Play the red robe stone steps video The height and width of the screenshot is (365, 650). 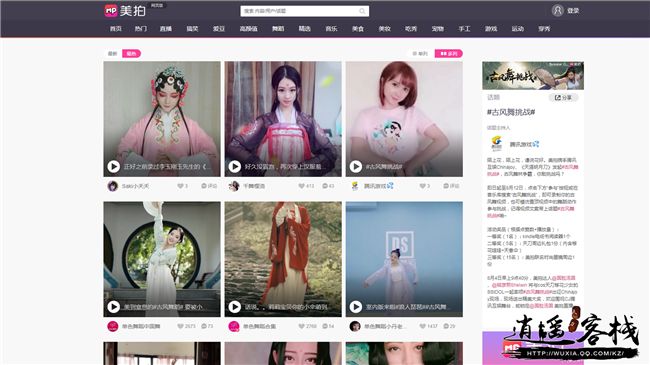point(235,307)
